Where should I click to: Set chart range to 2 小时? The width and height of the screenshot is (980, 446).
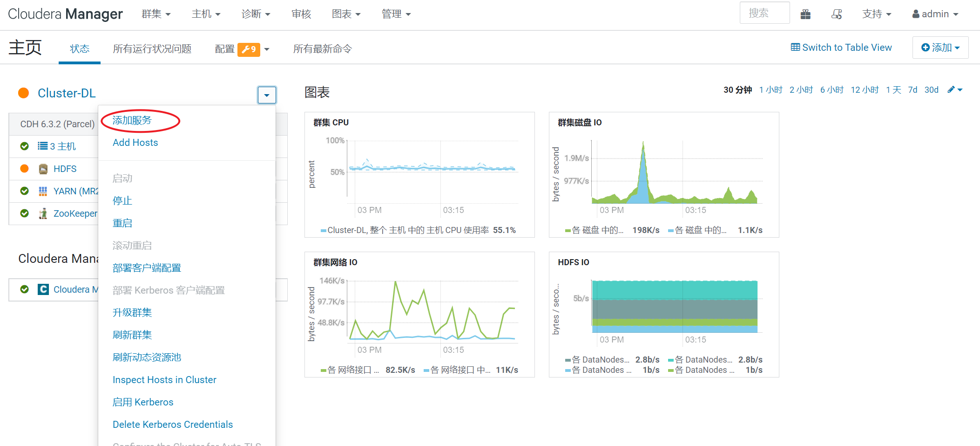[801, 89]
